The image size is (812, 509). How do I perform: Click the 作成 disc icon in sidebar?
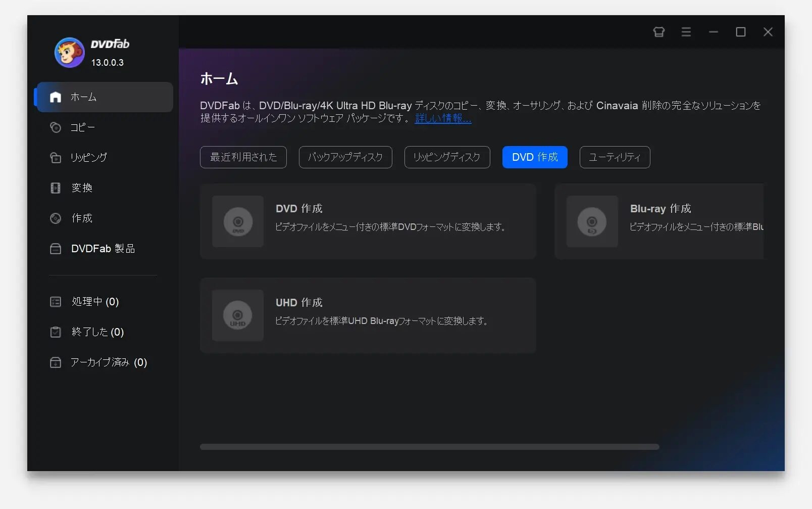click(56, 218)
